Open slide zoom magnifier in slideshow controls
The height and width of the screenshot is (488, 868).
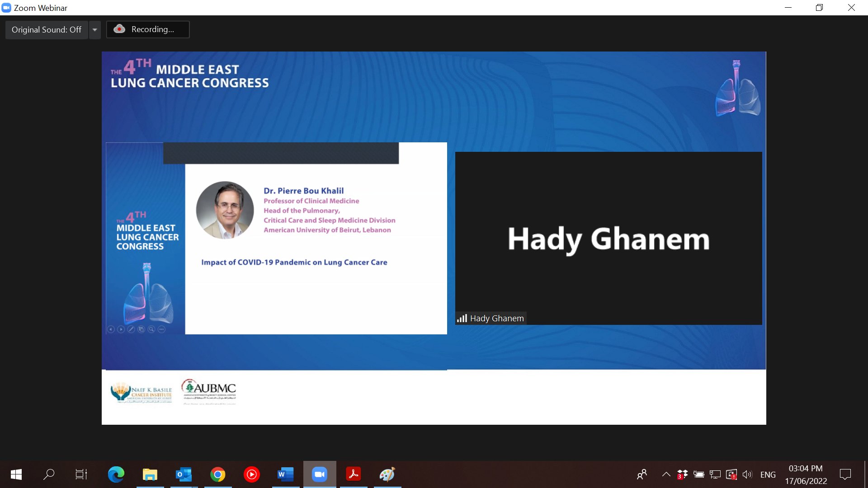pos(151,329)
